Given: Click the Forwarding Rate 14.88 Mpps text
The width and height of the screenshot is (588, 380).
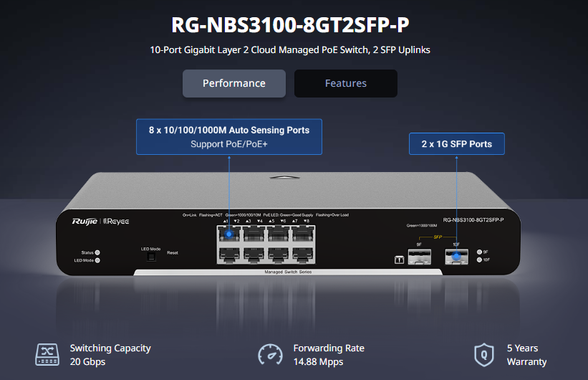Looking at the screenshot, I should 329,355.
